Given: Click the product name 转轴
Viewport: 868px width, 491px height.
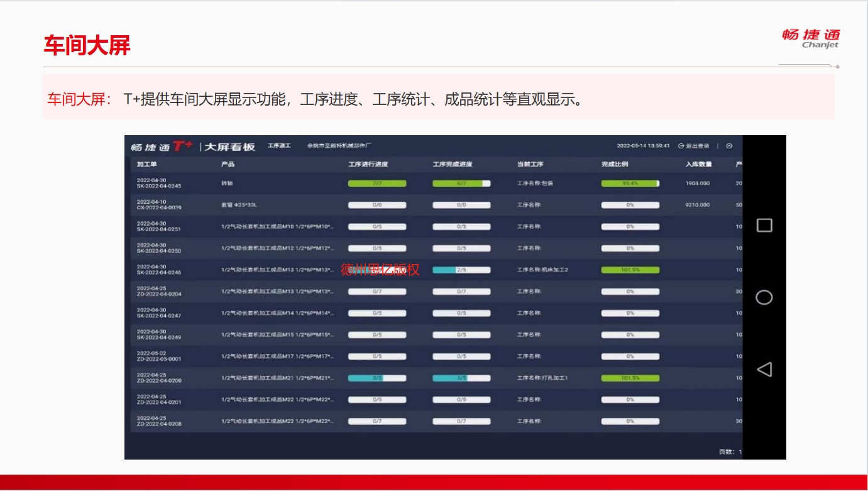Looking at the screenshot, I should coord(227,184).
